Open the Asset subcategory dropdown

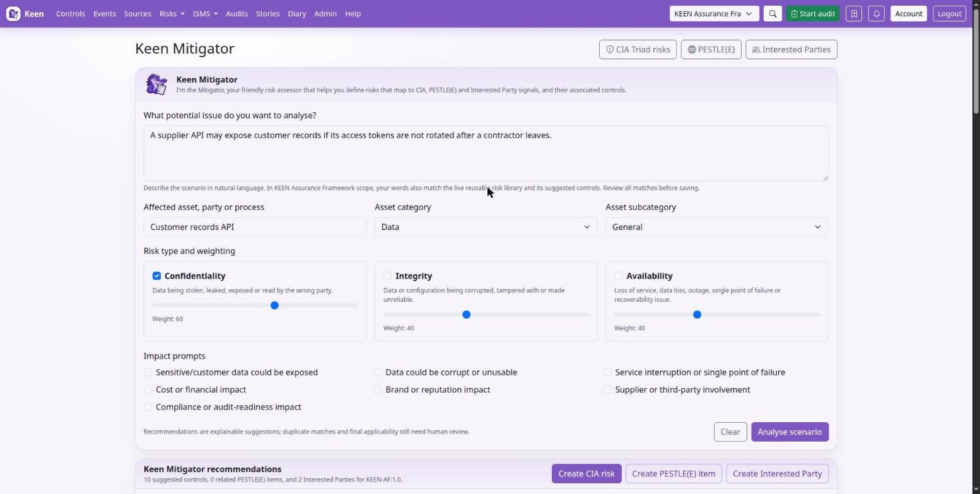tap(717, 227)
